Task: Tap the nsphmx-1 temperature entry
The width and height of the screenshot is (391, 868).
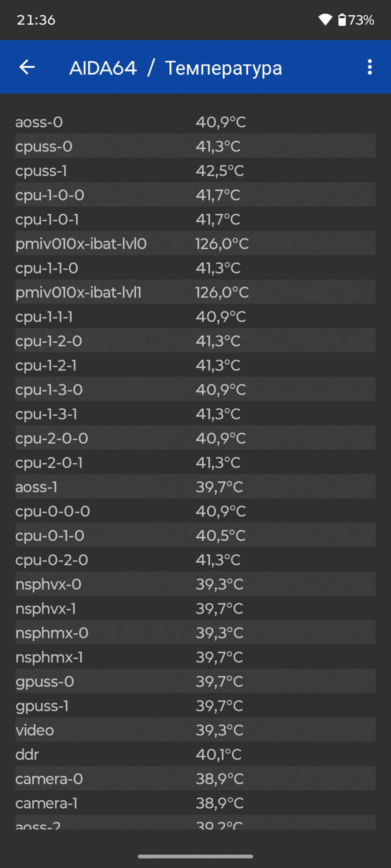Action: pyautogui.click(x=195, y=657)
